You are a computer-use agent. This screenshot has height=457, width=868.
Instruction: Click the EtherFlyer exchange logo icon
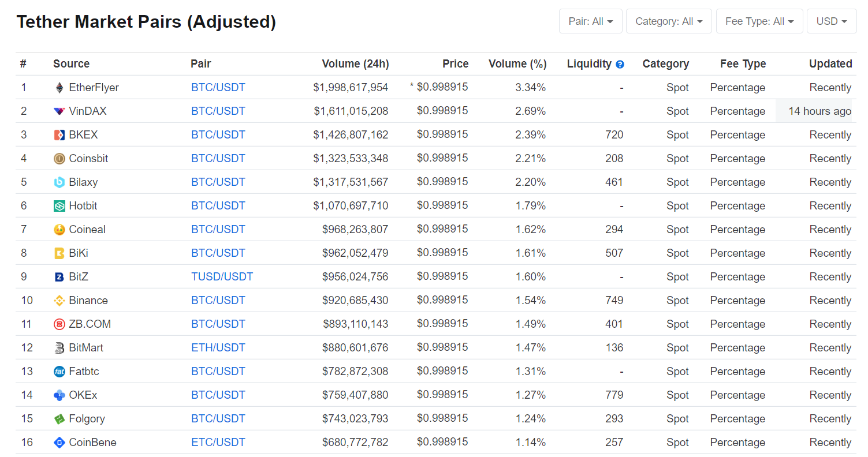[59, 88]
